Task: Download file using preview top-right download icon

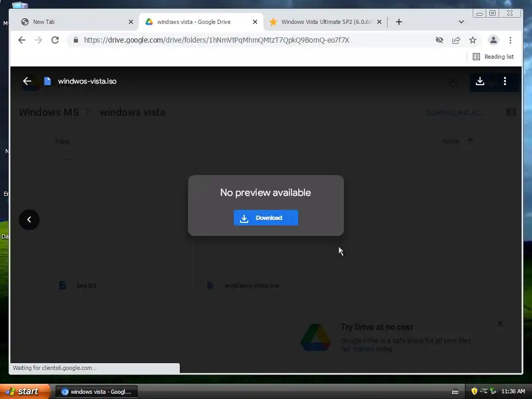Action: (480, 81)
